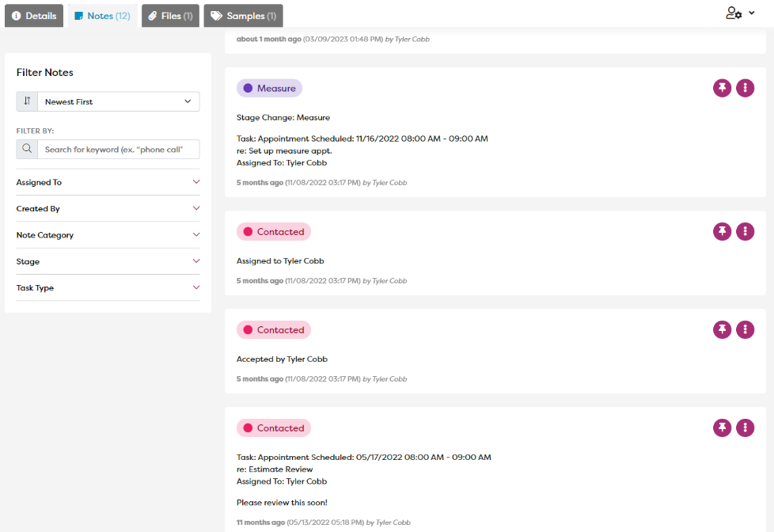Open the Files (1) tab

pos(170,16)
